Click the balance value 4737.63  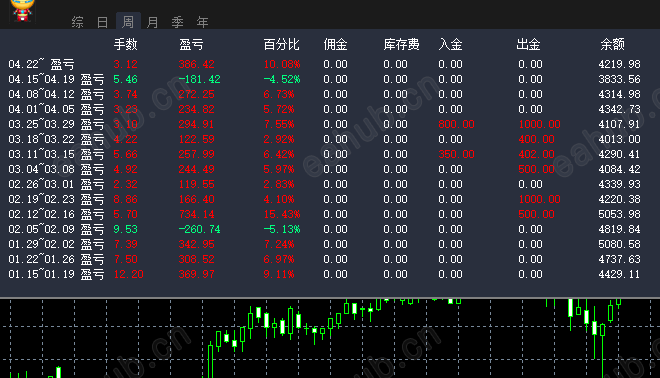click(x=619, y=259)
